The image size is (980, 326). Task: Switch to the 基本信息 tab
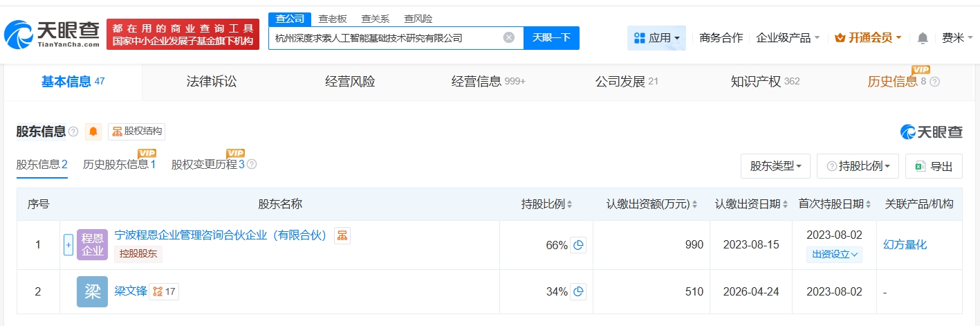[x=73, y=82]
